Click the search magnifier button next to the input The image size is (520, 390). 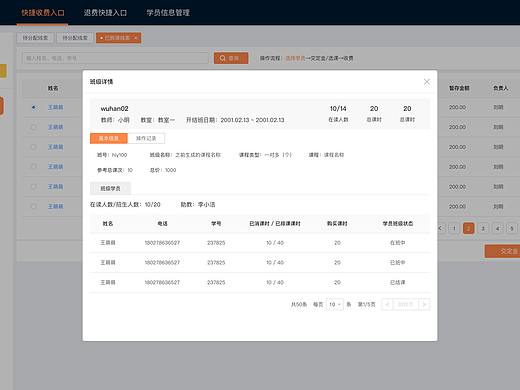231,58
